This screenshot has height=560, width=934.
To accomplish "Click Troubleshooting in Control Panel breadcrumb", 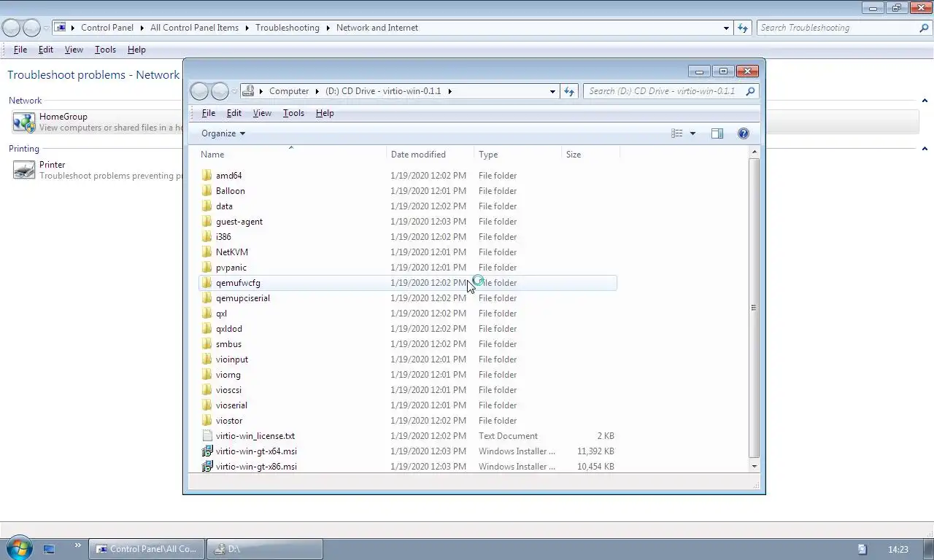I will (x=287, y=28).
